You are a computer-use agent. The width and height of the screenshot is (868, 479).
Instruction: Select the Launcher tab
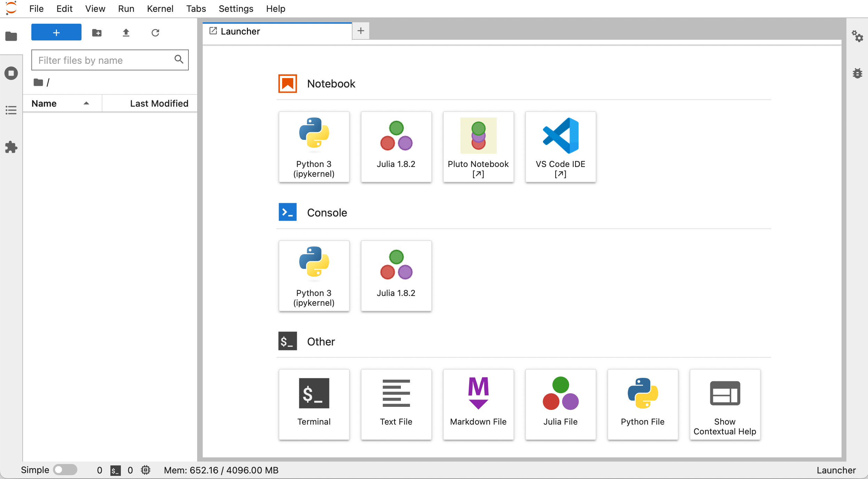pyautogui.click(x=277, y=31)
